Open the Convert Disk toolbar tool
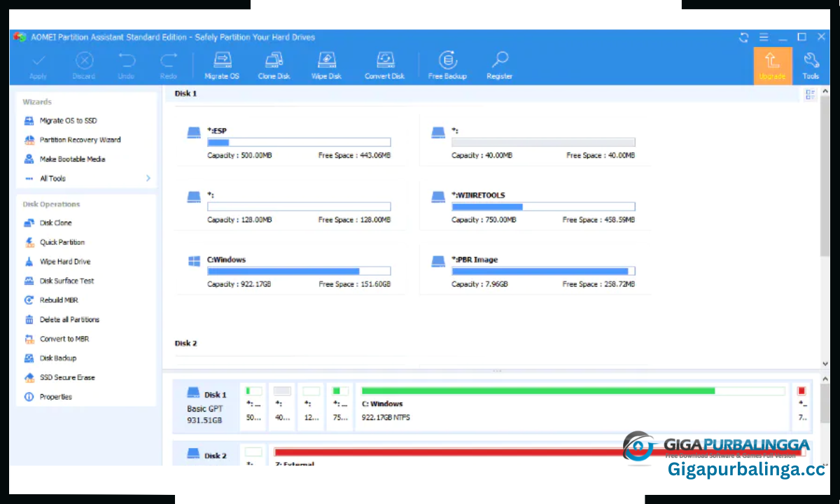840x504 pixels. 384,66
